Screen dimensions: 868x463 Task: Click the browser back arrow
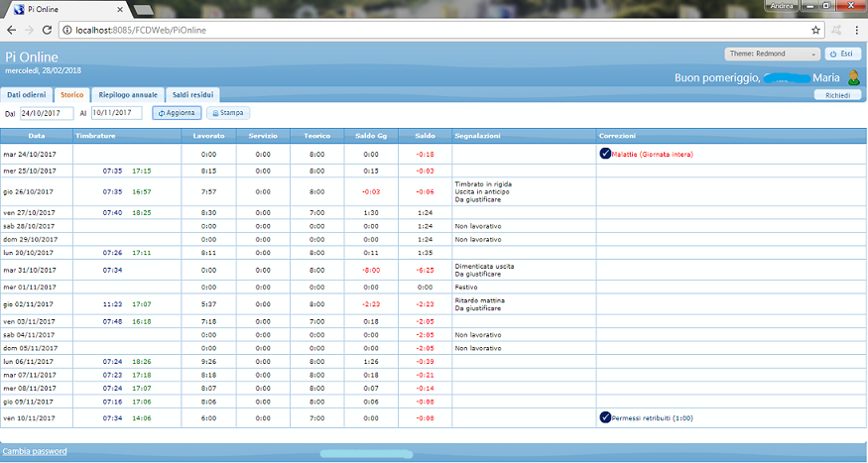coord(11,31)
